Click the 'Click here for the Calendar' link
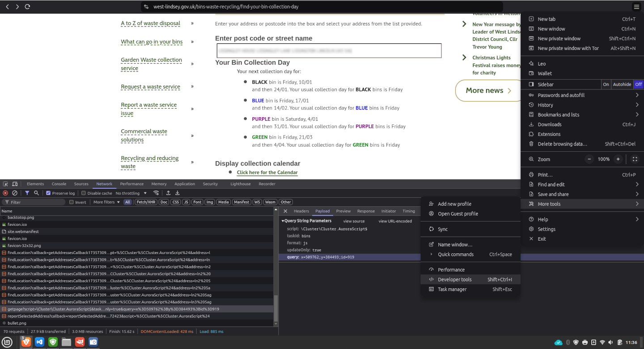This screenshot has height=349, width=644. (x=267, y=172)
